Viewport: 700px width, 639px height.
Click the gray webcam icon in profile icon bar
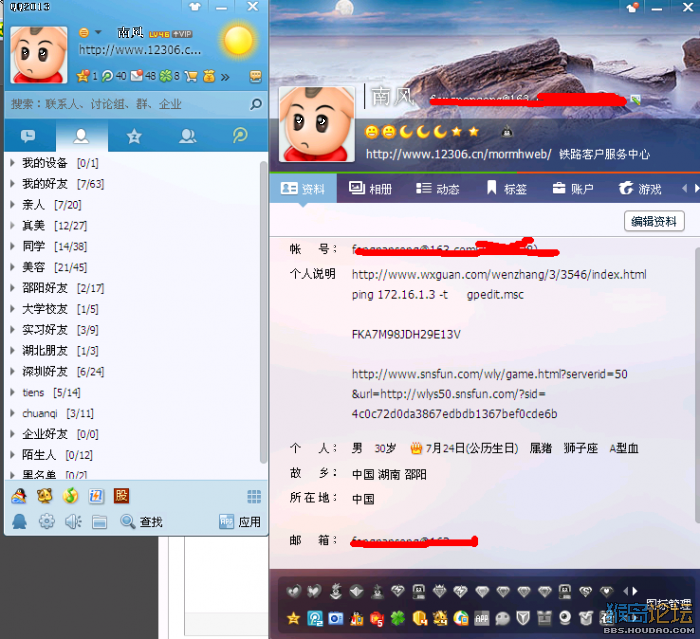[x=565, y=618]
